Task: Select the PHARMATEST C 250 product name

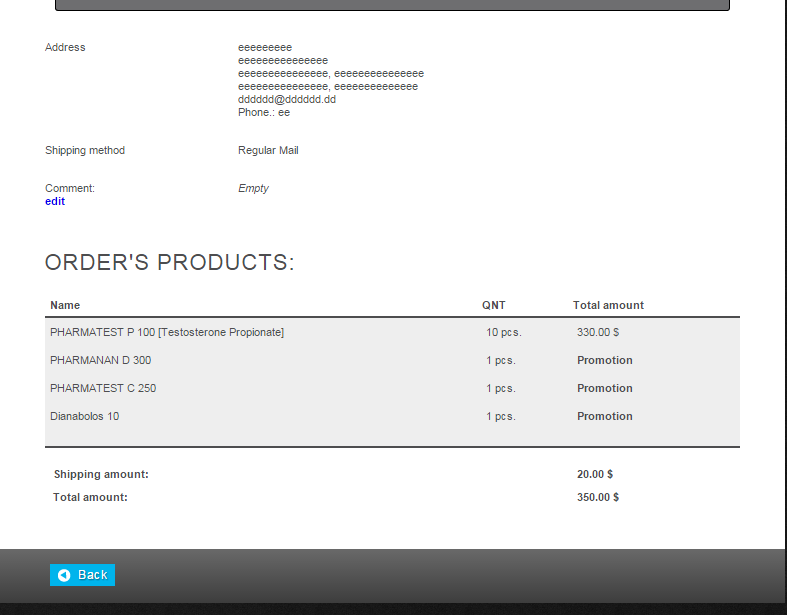Action: (x=103, y=388)
